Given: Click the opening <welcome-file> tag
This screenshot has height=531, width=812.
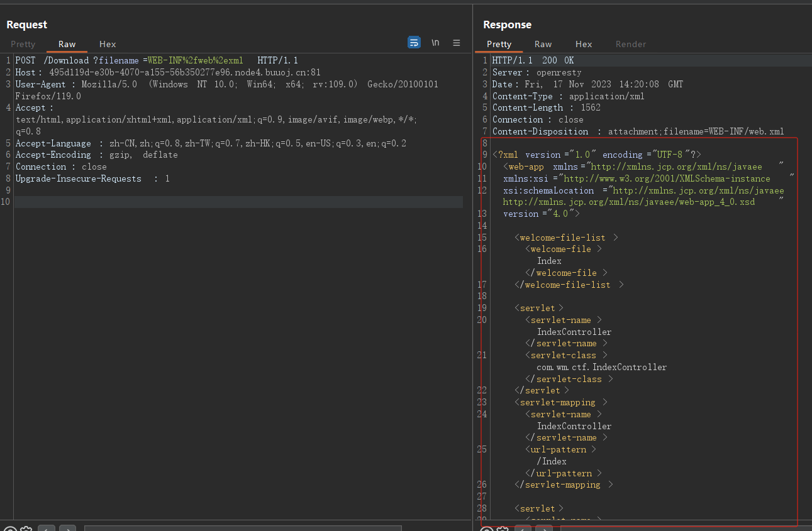Looking at the screenshot, I should tap(564, 249).
